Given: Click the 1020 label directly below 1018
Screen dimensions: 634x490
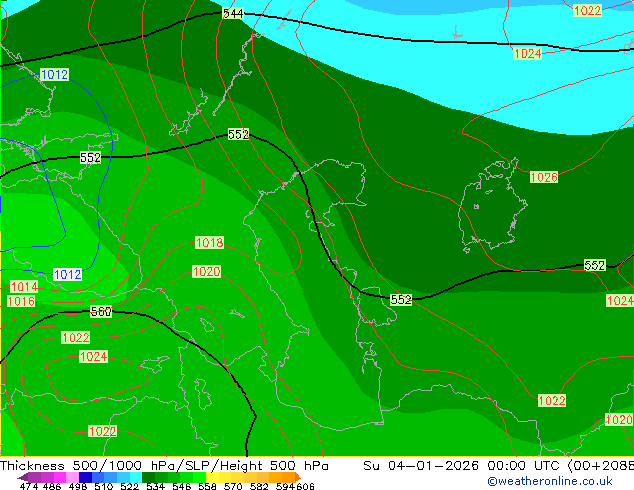Looking at the screenshot, I should coord(207,271).
